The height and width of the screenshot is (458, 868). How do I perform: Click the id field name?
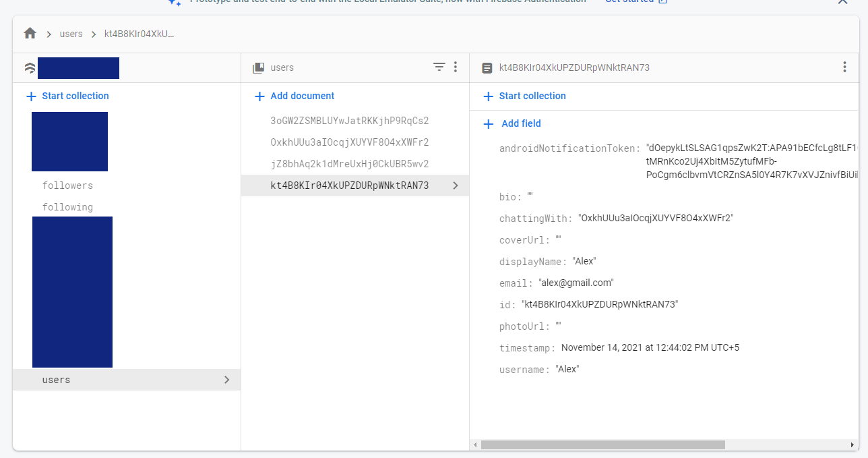[507, 305]
